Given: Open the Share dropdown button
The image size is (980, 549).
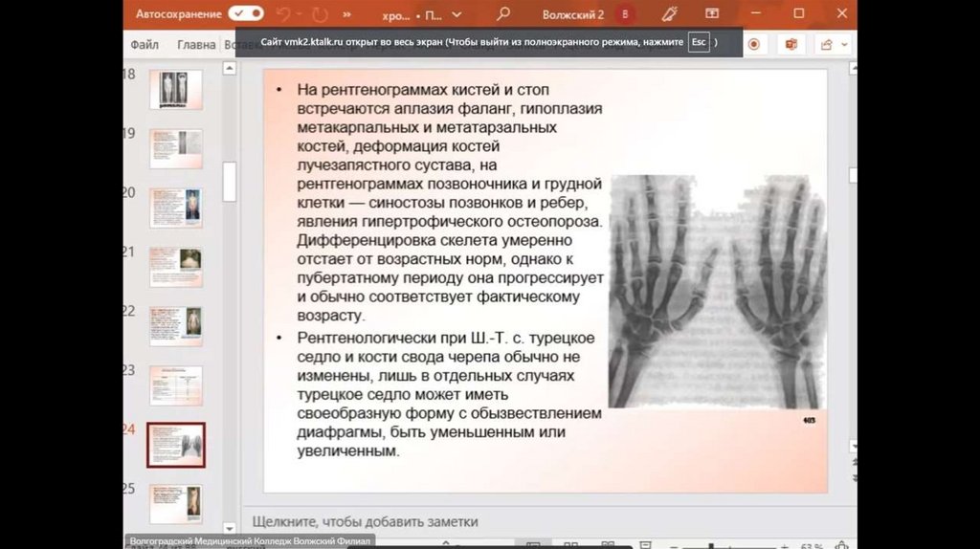Looking at the screenshot, I should click(x=830, y=44).
